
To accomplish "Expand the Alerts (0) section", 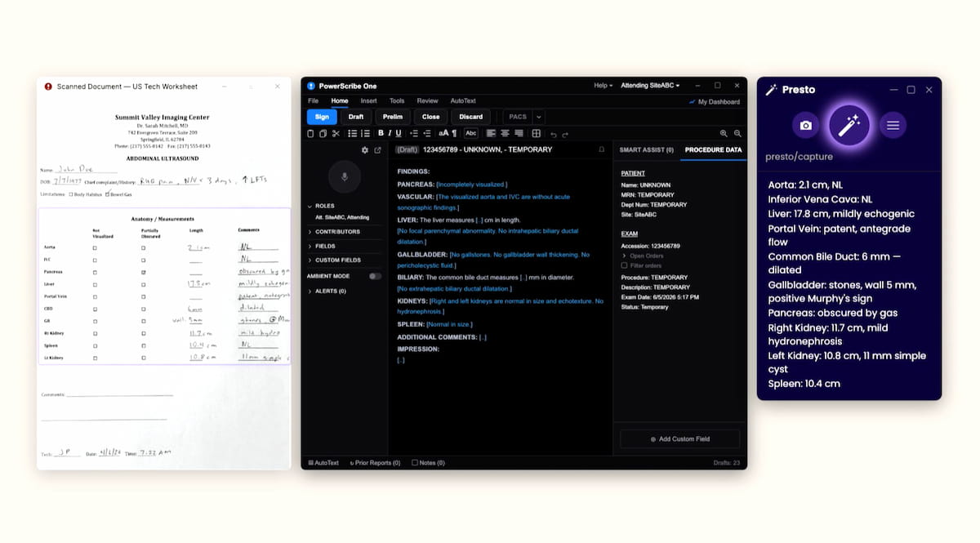I will pos(327,291).
